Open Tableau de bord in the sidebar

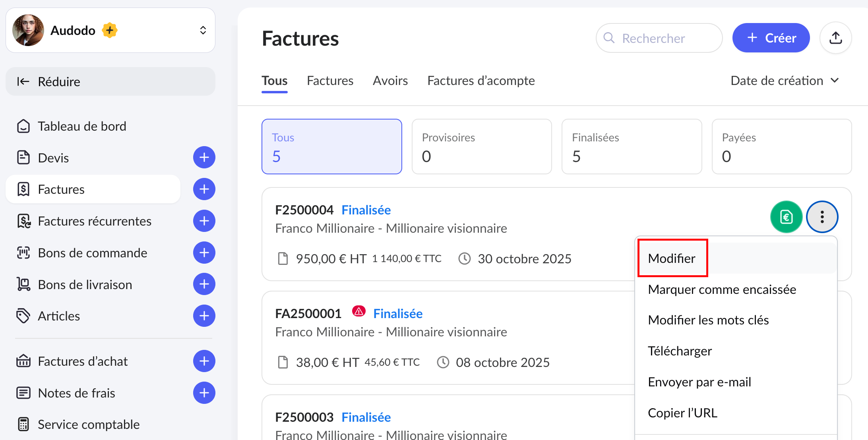82,126
